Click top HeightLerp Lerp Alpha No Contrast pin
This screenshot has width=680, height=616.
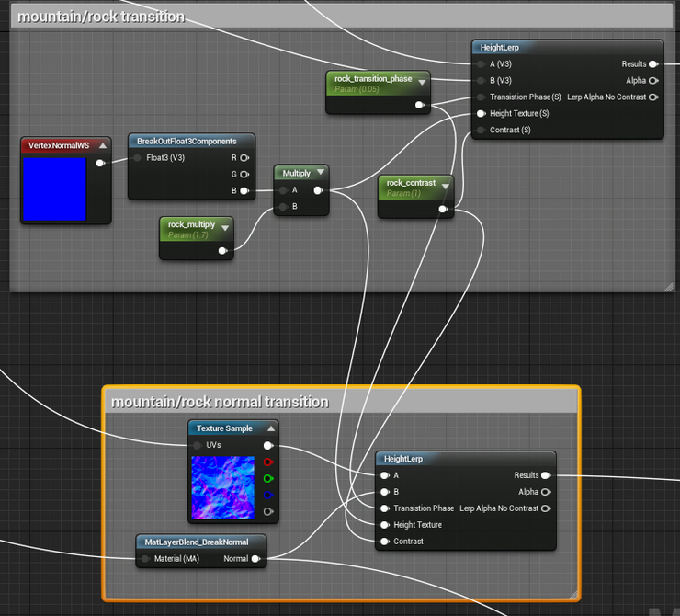(x=653, y=97)
